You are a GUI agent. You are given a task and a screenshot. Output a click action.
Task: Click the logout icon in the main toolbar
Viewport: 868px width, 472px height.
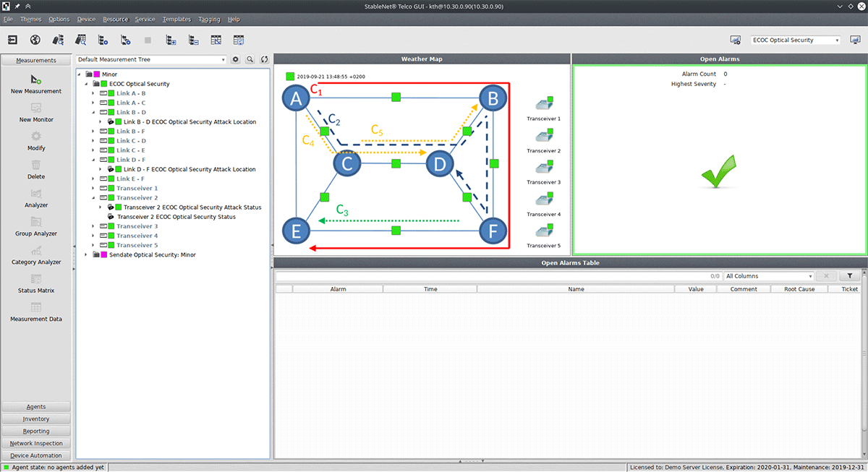point(13,40)
